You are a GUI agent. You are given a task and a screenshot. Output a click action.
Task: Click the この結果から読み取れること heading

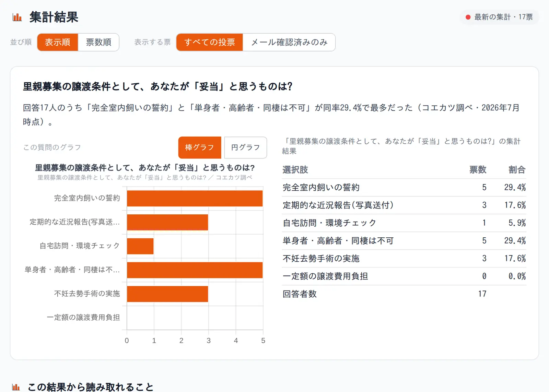(91, 387)
